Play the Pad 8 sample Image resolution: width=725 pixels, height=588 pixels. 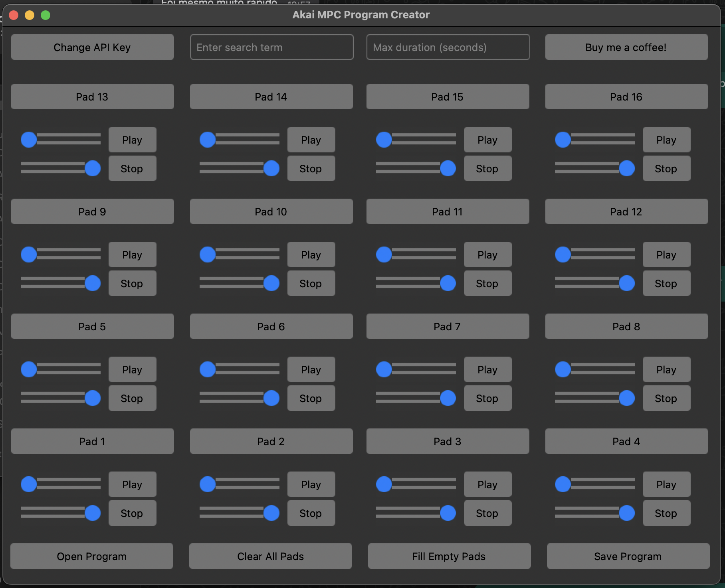tap(666, 369)
